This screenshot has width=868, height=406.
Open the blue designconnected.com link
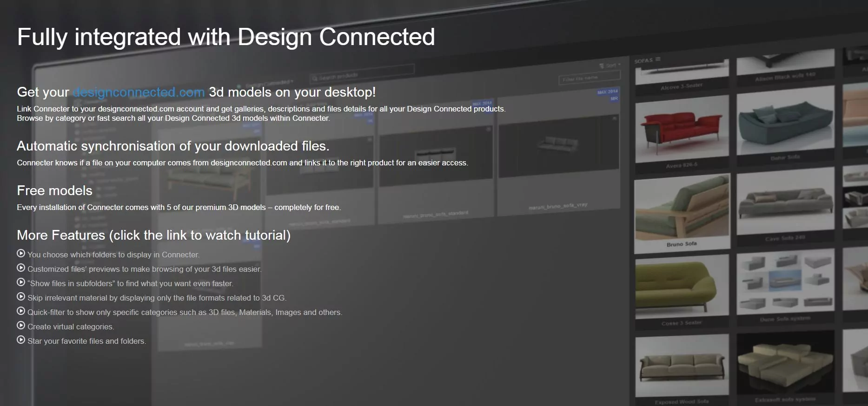pyautogui.click(x=139, y=92)
